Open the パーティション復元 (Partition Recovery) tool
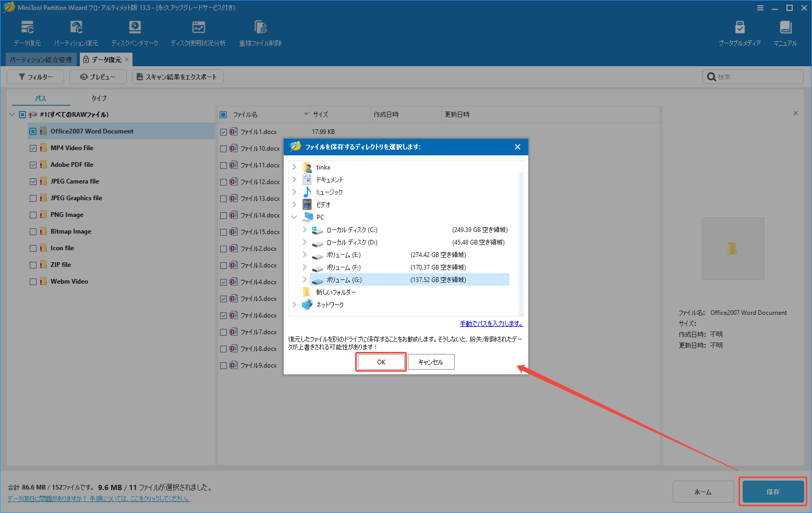 click(x=76, y=31)
